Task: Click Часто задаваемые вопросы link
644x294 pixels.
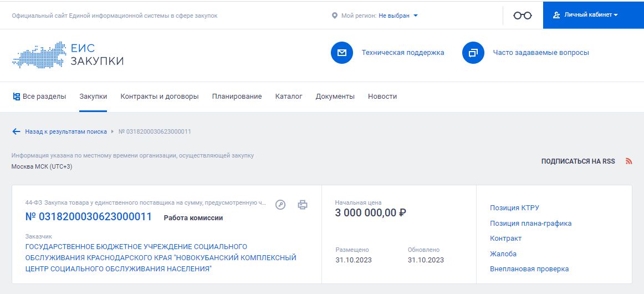Action: coord(541,53)
